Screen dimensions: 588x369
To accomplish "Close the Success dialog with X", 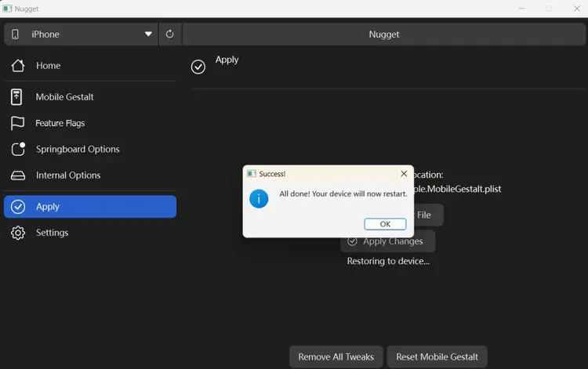I will [x=404, y=173].
